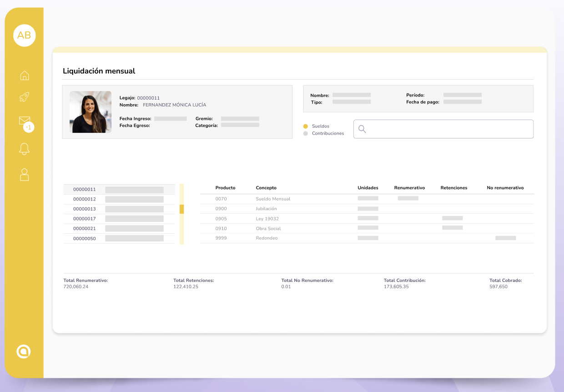The width and height of the screenshot is (564, 392).
Task: Click the +1 mail notification badge
Action: tap(29, 127)
